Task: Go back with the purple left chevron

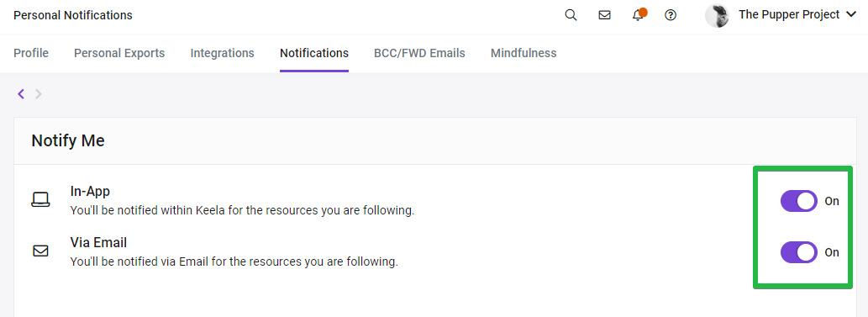Action: [21, 94]
